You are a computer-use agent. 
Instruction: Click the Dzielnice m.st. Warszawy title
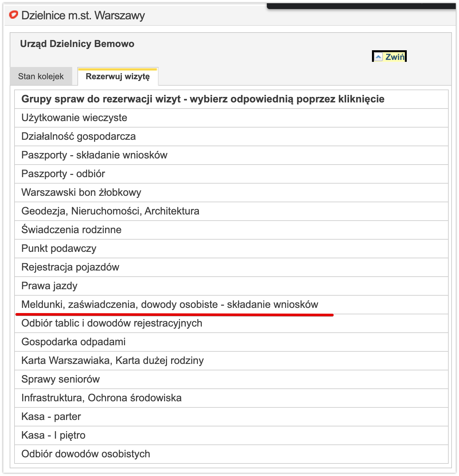pyautogui.click(x=83, y=15)
